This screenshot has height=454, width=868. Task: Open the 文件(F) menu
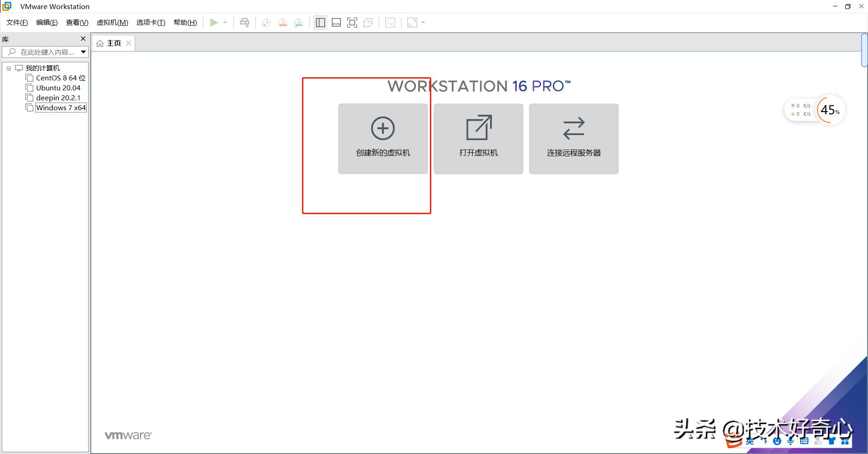click(17, 23)
